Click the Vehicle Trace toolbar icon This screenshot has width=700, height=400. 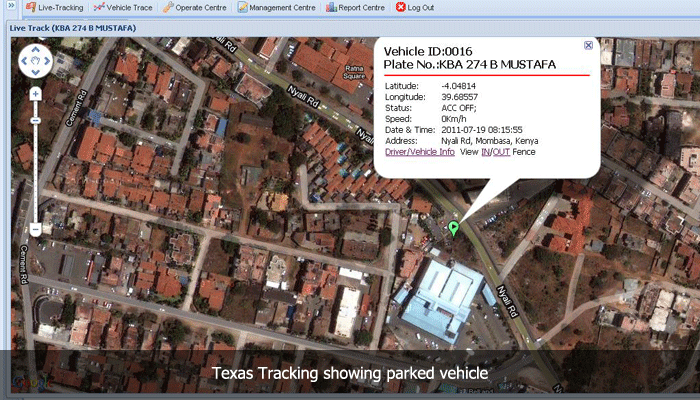coord(99,7)
